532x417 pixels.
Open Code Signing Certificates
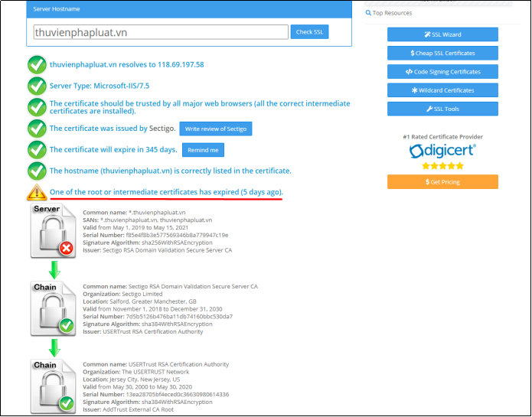442,72
